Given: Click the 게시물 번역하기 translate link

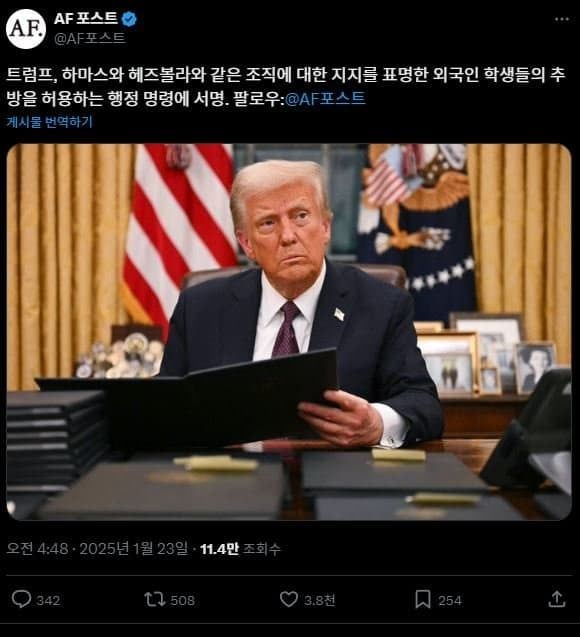Looking at the screenshot, I should pos(50,121).
